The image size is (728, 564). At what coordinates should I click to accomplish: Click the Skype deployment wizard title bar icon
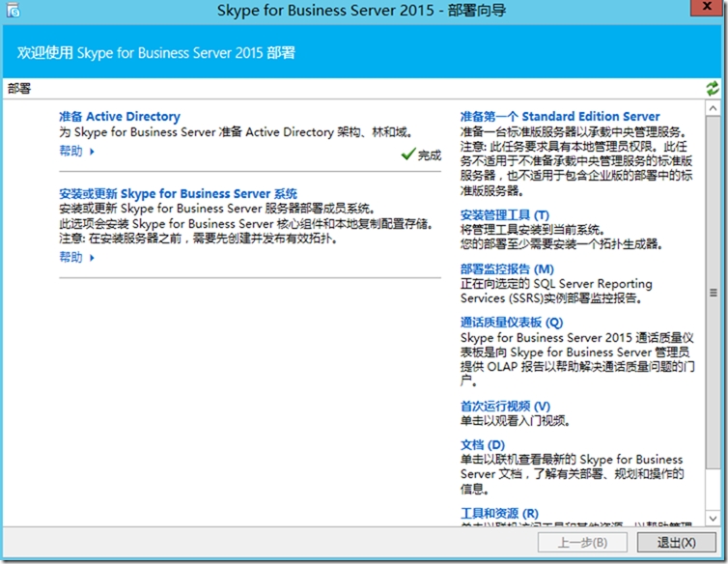tap(14, 10)
